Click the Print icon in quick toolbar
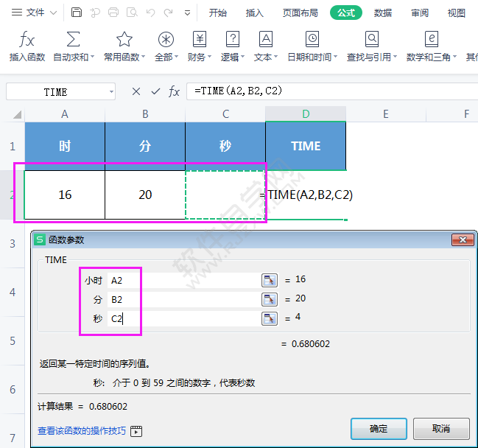Viewport: 478px width, 448px height. coord(113,13)
